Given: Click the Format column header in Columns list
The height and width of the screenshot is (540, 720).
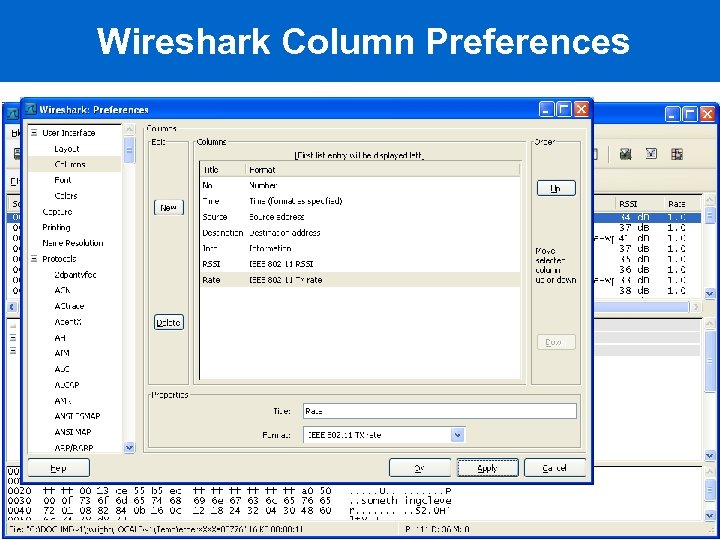Looking at the screenshot, I should (383, 170).
